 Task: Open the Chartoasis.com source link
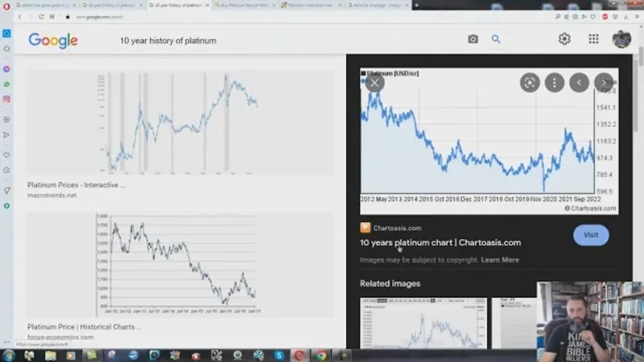coord(397,228)
